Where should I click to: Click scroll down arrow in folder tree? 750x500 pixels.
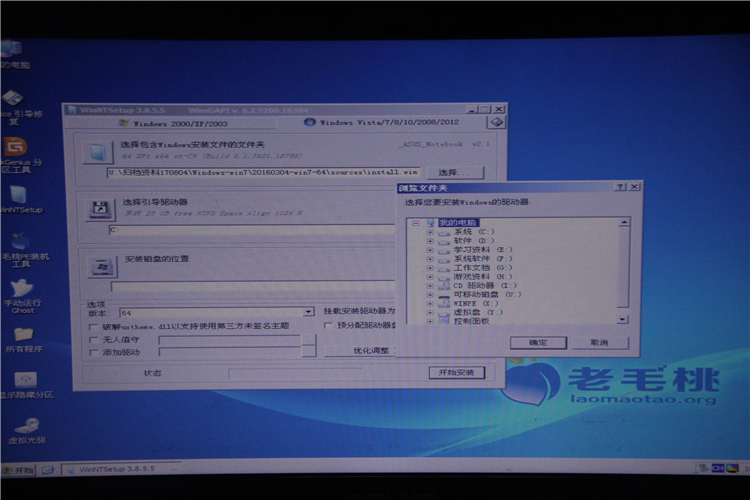pos(622,319)
